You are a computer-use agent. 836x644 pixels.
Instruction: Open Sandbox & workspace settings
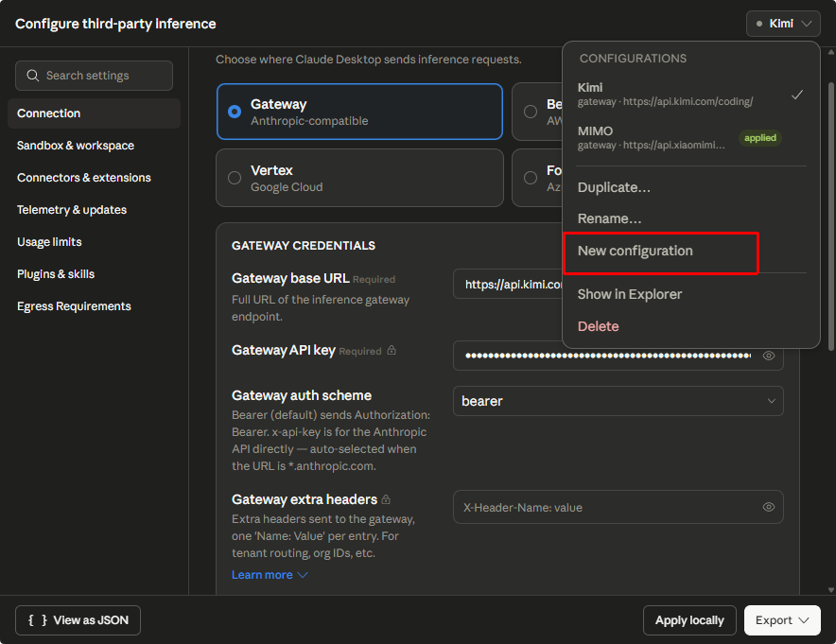click(x=94, y=146)
